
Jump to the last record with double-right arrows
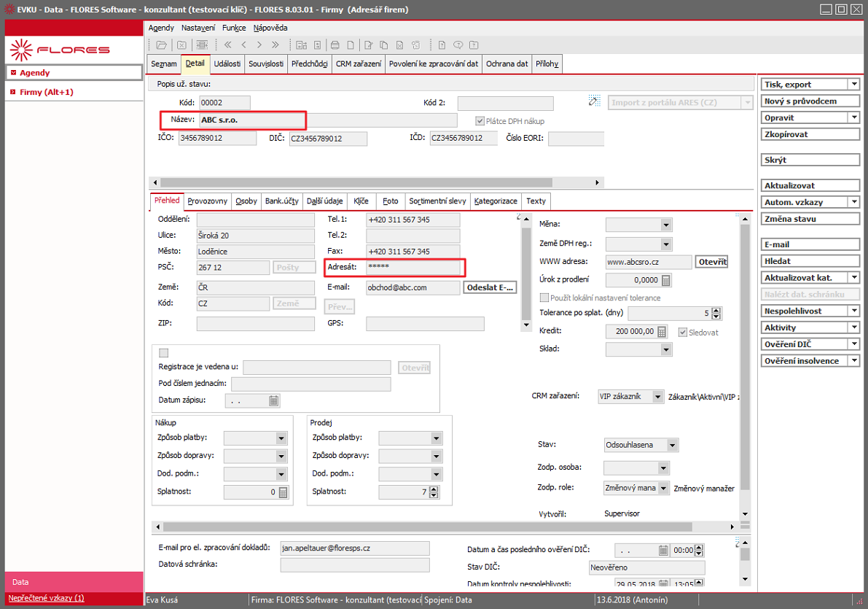coord(275,45)
